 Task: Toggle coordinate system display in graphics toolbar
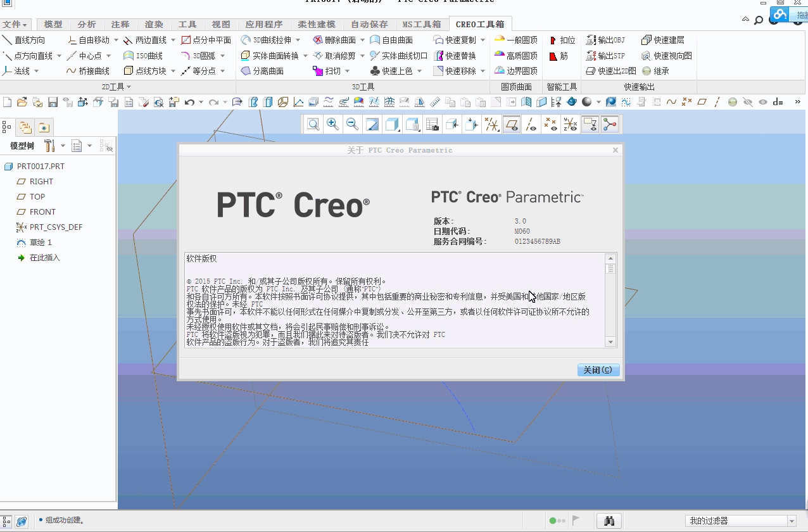tap(571, 125)
